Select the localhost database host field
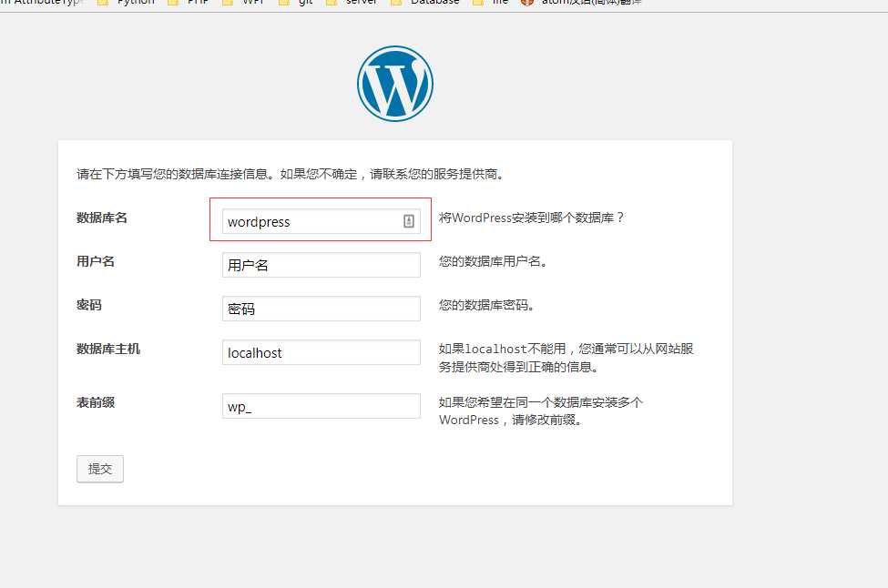 click(x=322, y=352)
